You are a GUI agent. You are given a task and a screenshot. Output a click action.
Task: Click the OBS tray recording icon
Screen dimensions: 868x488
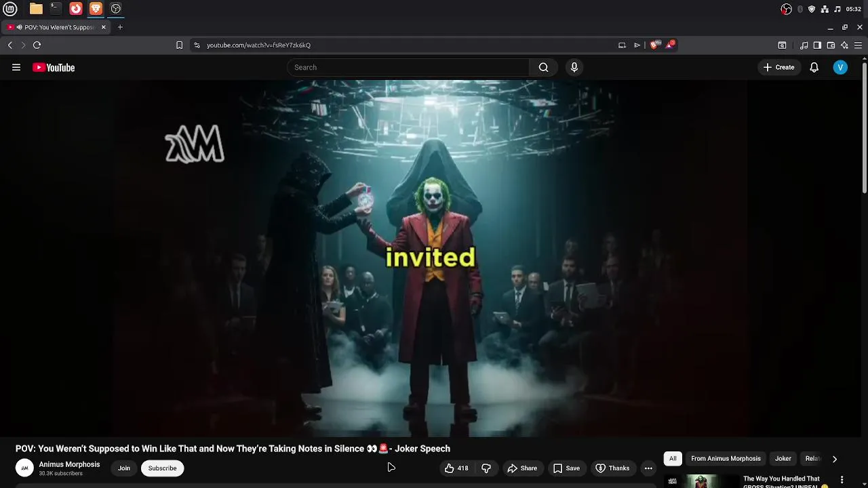[787, 9]
